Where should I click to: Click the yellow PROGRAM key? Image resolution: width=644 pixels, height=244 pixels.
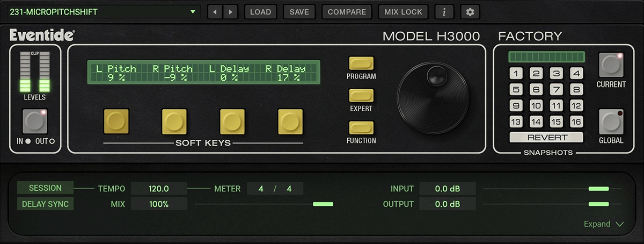pyautogui.click(x=361, y=63)
